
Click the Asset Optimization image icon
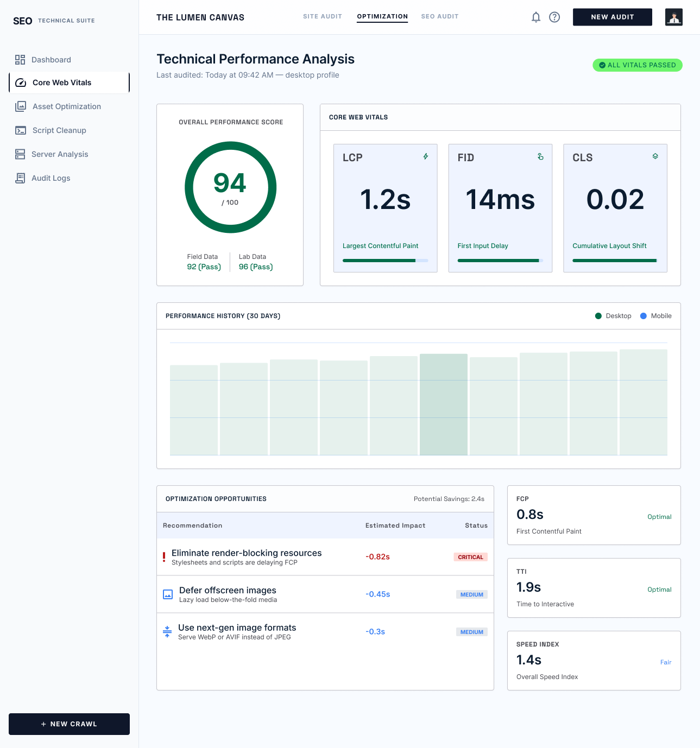(x=21, y=106)
